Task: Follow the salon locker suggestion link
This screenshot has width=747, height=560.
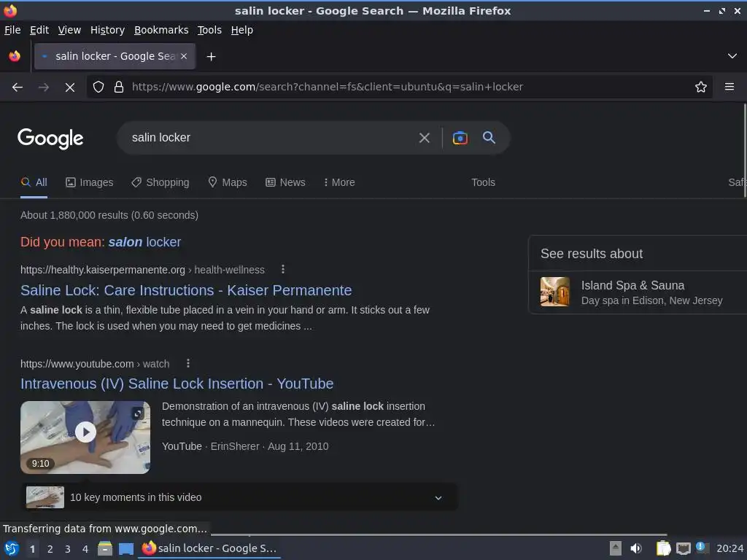Action: coord(144,242)
